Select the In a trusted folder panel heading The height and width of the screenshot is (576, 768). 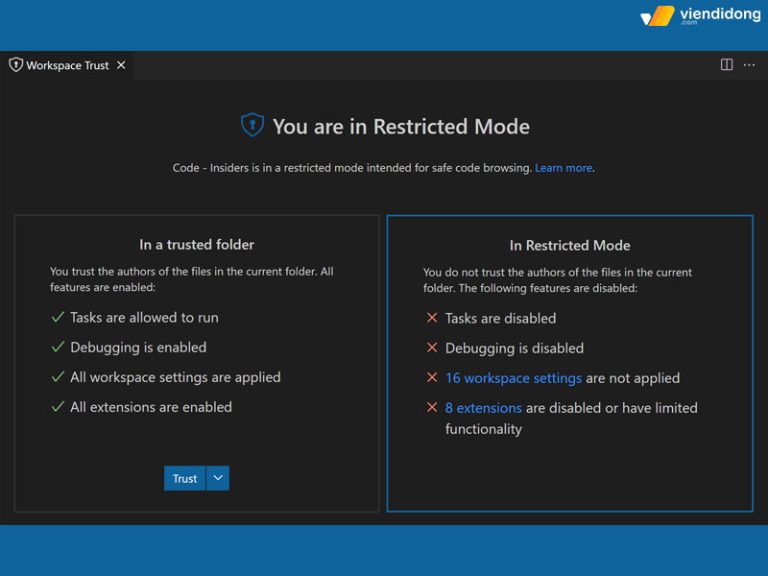[x=197, y=244]
